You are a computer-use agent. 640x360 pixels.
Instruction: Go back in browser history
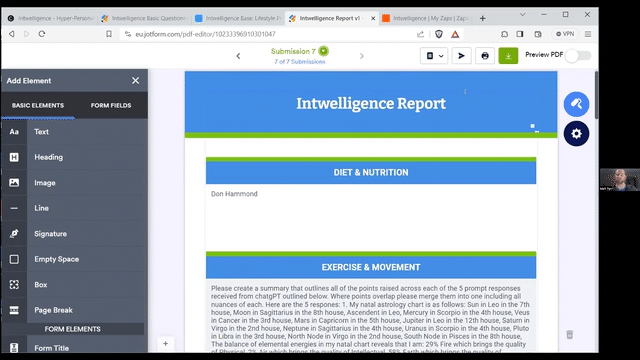[12, 34]
